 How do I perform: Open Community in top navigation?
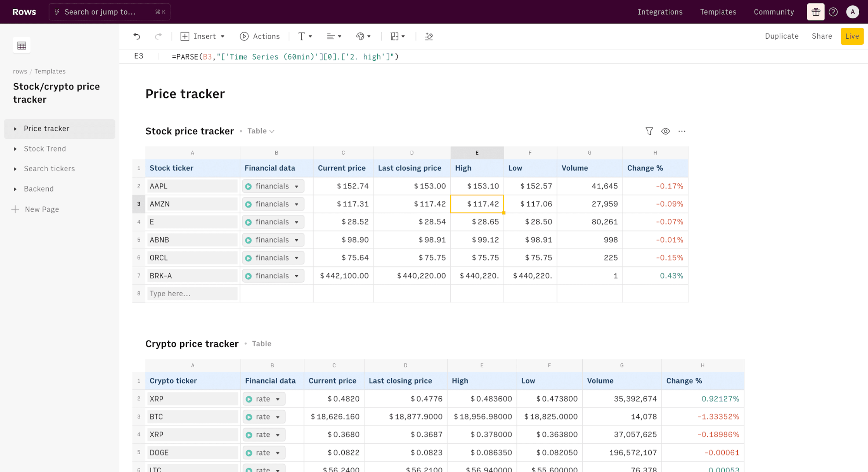point(773,12)
